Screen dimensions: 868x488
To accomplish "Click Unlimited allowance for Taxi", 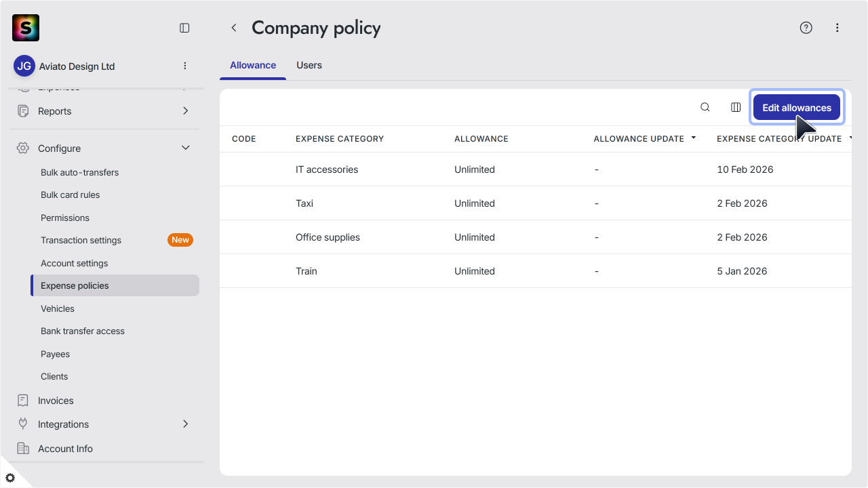I will pos(475,203).
